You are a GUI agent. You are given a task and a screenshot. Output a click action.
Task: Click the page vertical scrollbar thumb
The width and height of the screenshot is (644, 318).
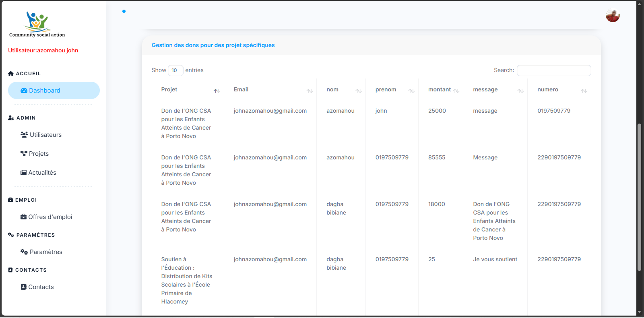639,197
